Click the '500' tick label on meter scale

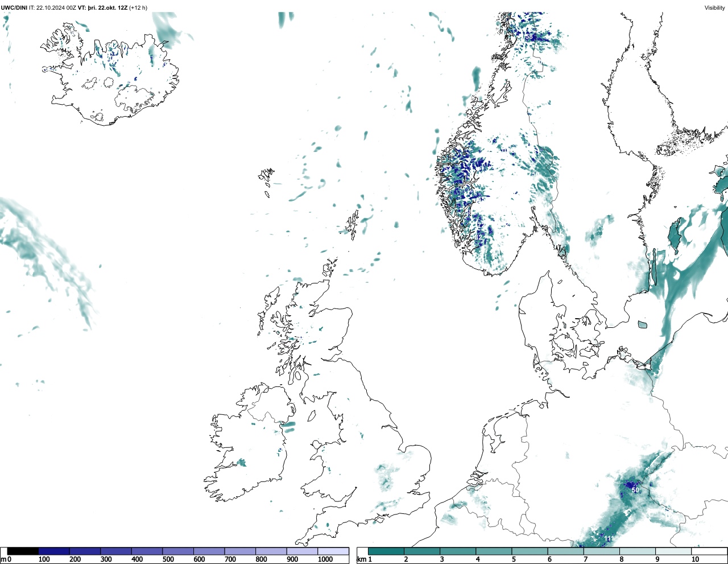pos(168,559)
